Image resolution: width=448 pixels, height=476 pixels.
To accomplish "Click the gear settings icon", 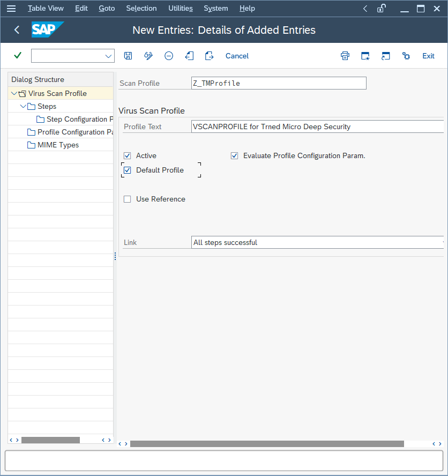I will (406, 55).
